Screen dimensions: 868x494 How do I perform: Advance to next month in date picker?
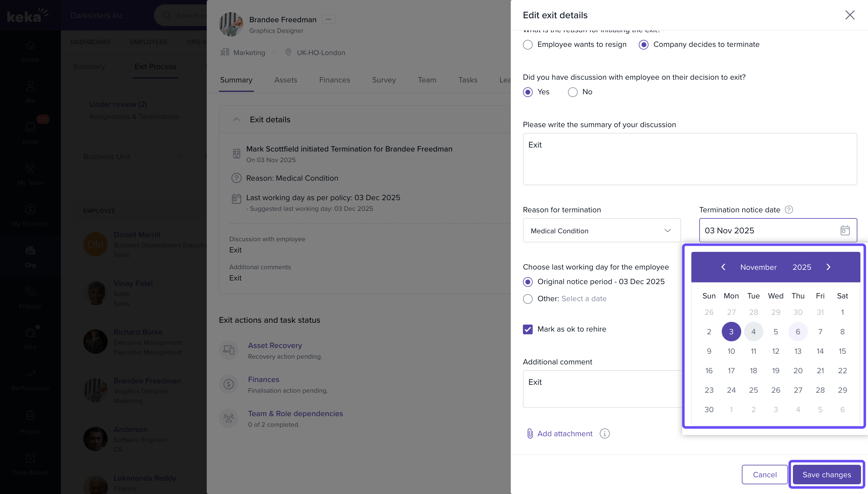point(828,267)
